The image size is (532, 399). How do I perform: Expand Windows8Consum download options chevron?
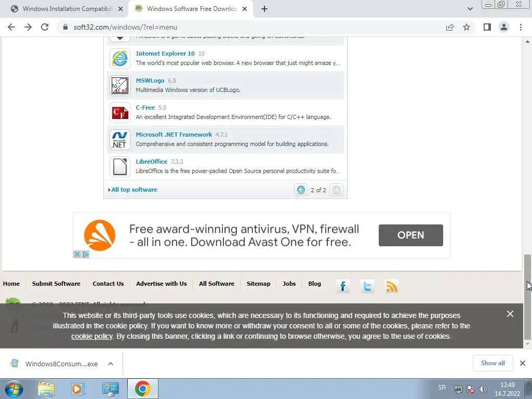[x=111, y=364]
